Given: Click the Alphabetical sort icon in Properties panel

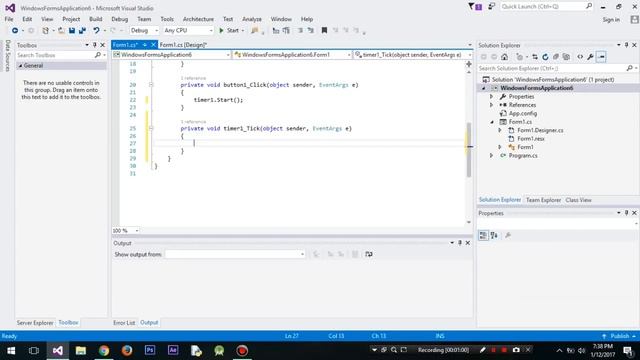Looking at the screenshot, I should pyautogui.click(x=494, y=236).
